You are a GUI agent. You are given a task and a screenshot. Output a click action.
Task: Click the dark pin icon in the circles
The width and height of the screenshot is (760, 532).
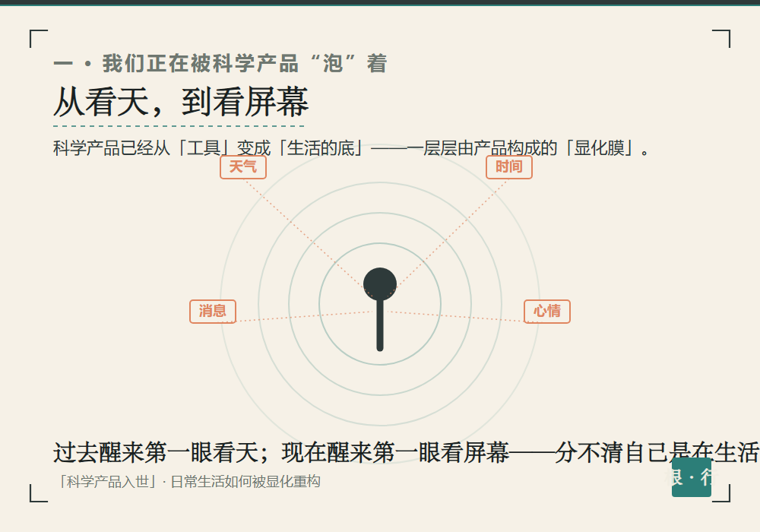click(x=380, y=309)
